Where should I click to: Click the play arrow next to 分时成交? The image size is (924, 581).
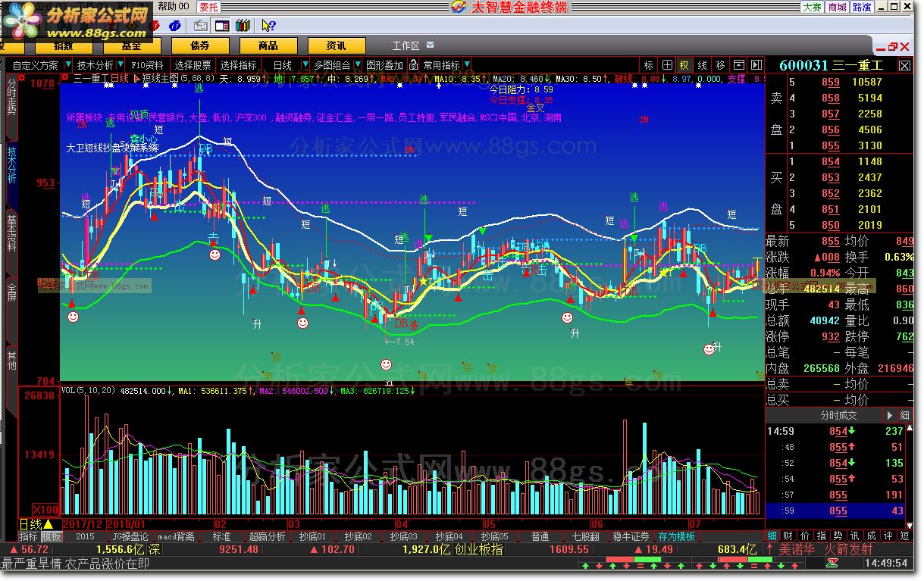pyautogui.click(x=890, y=416)
